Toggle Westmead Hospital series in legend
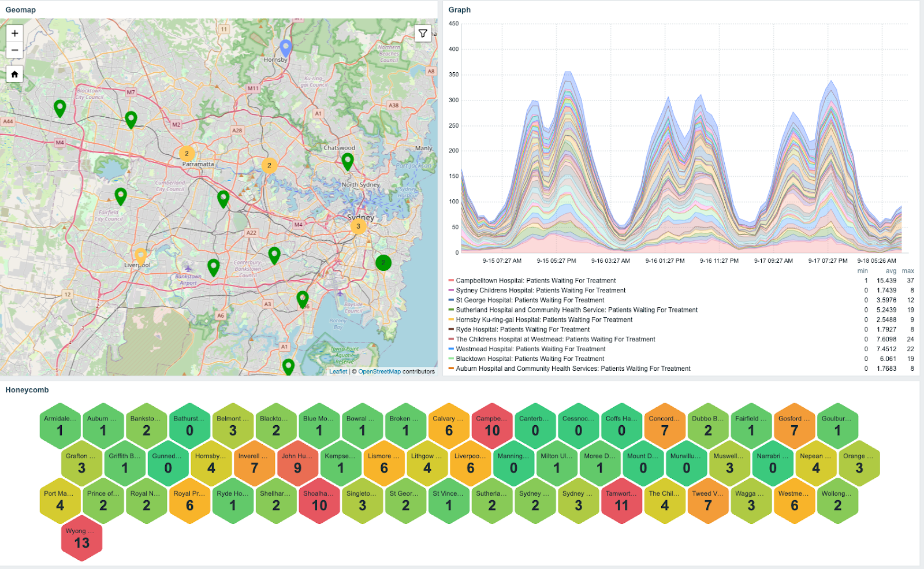 point(530,349)
